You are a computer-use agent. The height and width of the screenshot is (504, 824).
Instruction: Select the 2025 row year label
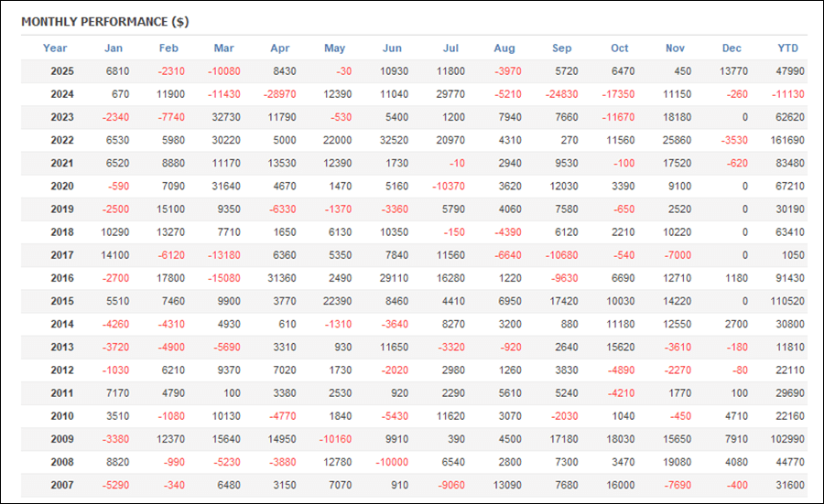62,71
